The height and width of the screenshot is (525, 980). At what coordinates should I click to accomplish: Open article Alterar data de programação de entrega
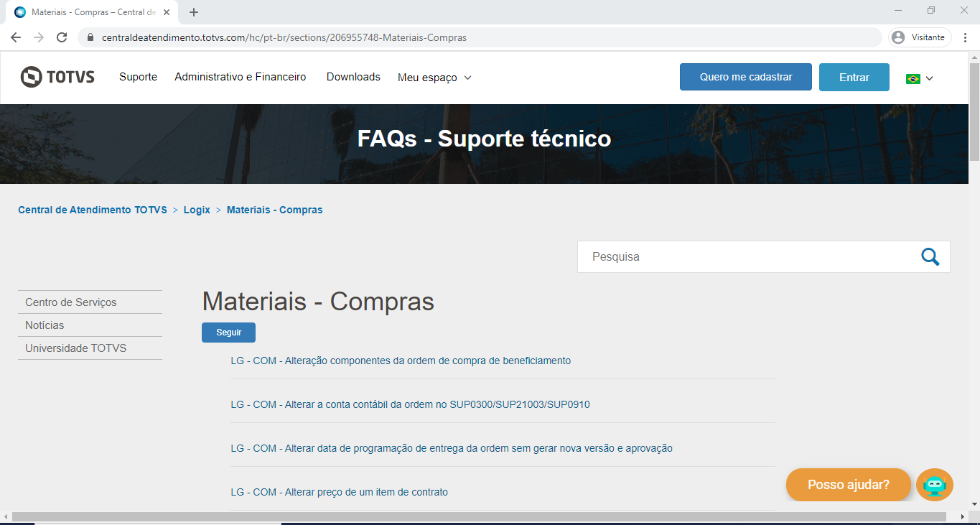[x=452, y=448]
